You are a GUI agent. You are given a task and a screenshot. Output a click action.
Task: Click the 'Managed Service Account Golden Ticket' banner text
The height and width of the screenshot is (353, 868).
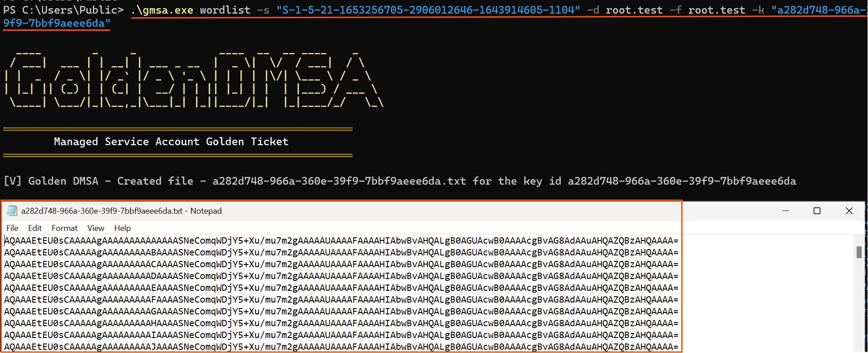tap(171, 142)
